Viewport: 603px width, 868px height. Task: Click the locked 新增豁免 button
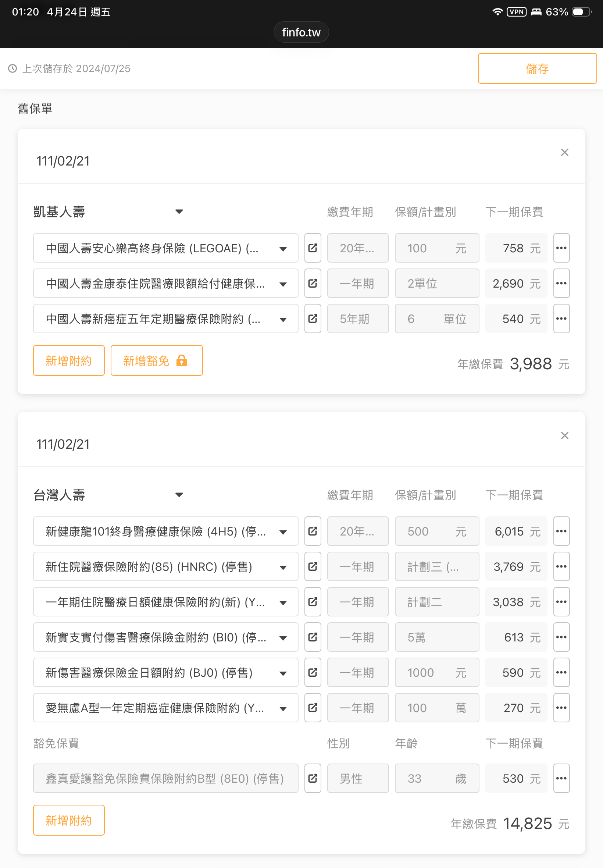pos(156,360)
